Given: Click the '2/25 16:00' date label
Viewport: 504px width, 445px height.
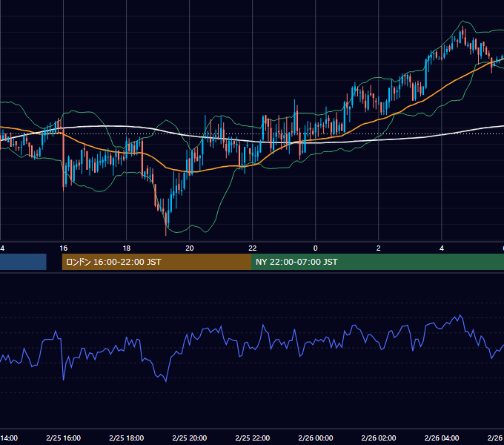Looking at the screenshot, I should [63, 438].
